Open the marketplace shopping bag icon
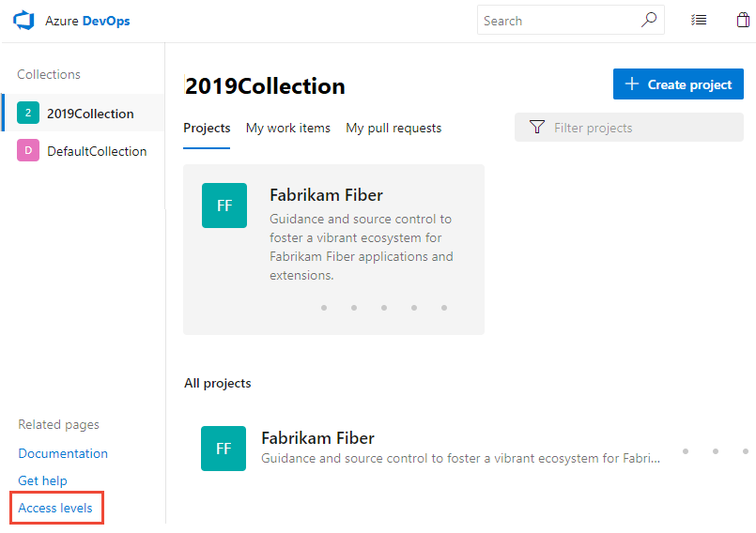Image resolution: width=756 pixels, height=533 pixels. pyautogui.click(x=743, y=20)
